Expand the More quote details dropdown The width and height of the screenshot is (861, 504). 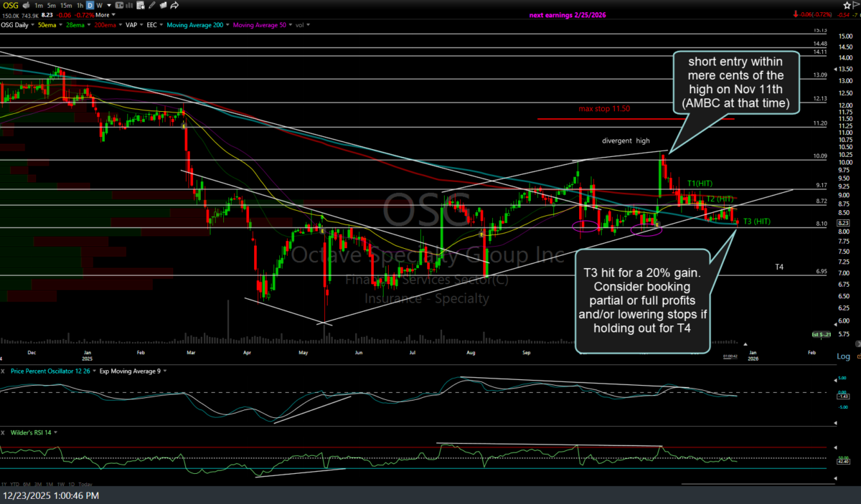point(104,14)
